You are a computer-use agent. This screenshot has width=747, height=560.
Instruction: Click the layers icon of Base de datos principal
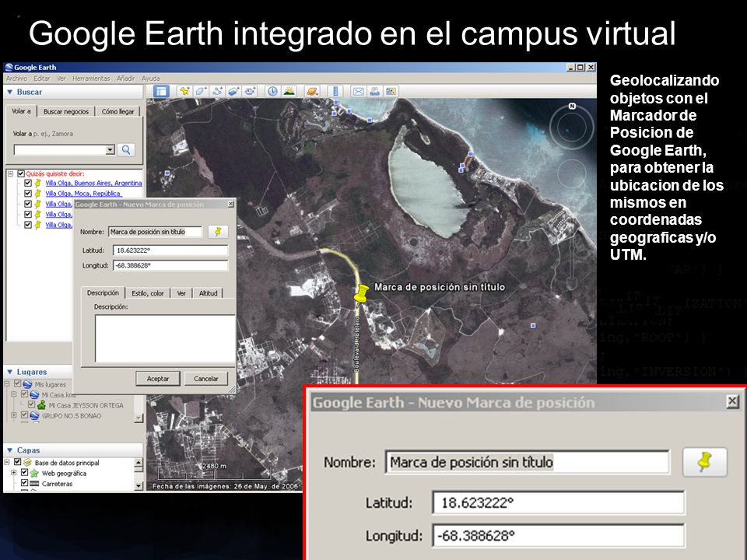[28, 462]
